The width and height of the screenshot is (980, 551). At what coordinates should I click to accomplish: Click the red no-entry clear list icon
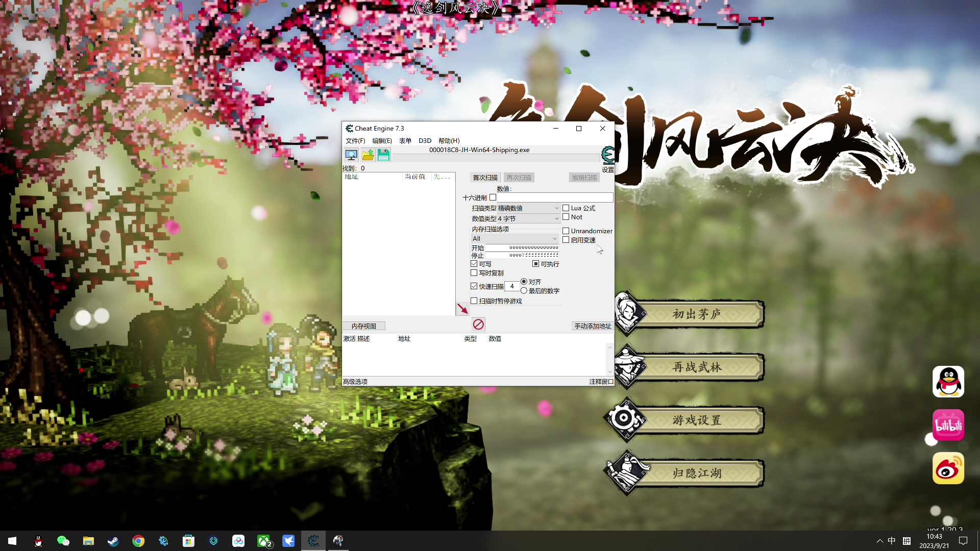478,324
